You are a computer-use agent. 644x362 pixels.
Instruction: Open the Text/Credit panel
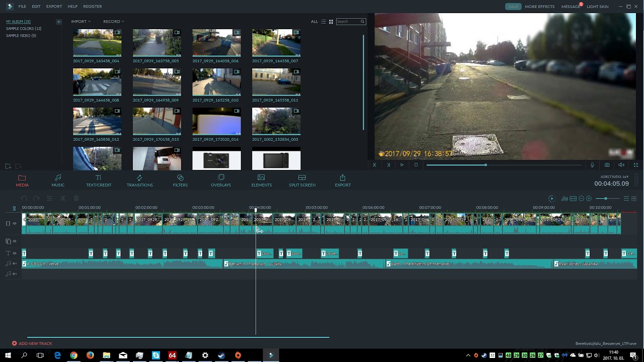(x=99, y=181)
